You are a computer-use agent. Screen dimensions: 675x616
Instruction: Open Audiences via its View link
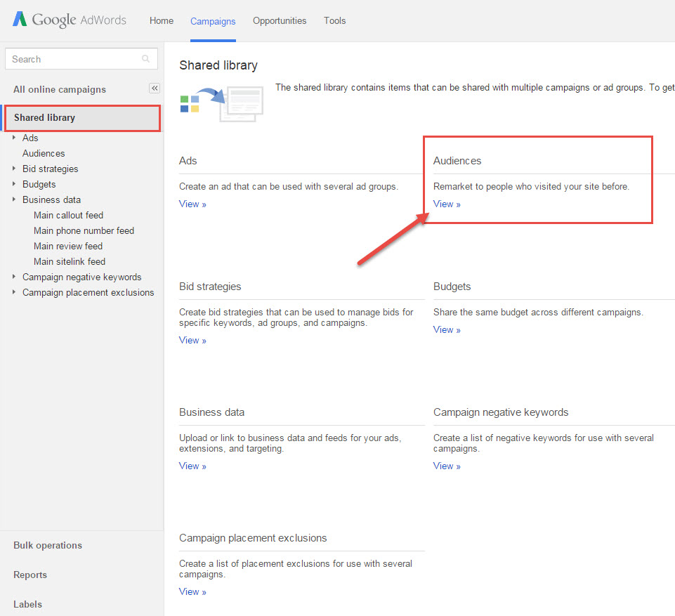(447, 204)
